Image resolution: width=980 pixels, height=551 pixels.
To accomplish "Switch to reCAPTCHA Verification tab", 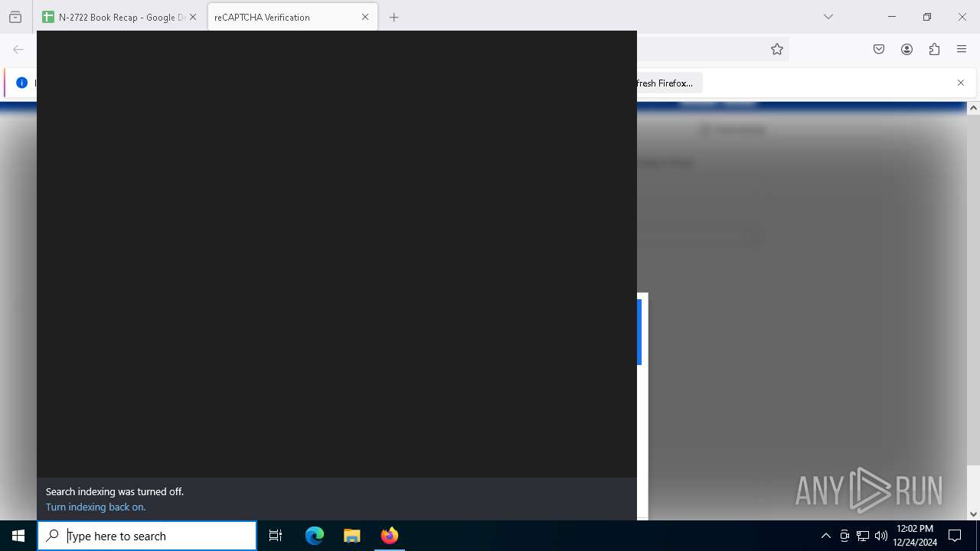I will pyautogui.click(x=292, y=17).
